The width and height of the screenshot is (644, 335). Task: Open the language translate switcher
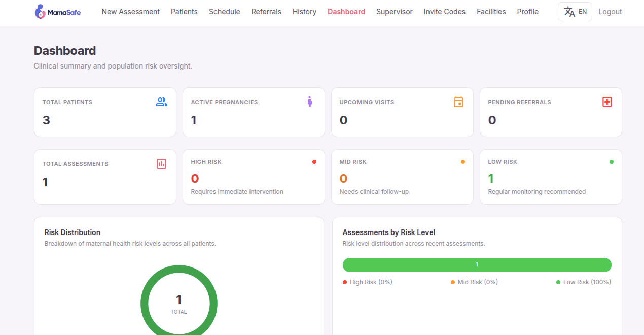tap(575, 12)
